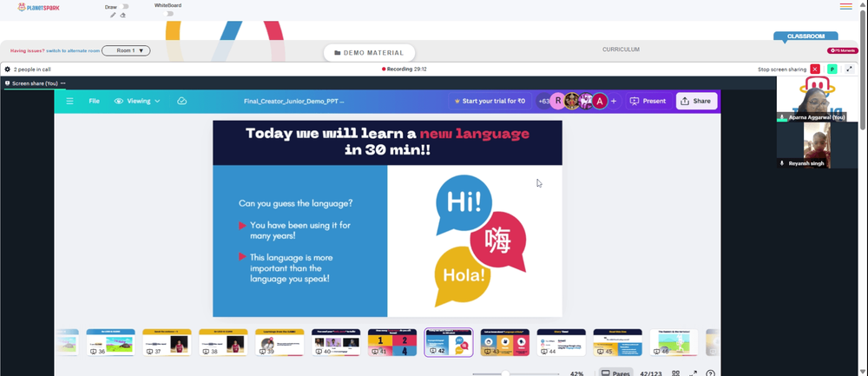
Task: Select slide thumbnail 38
Action: click(x=223, y=342)
